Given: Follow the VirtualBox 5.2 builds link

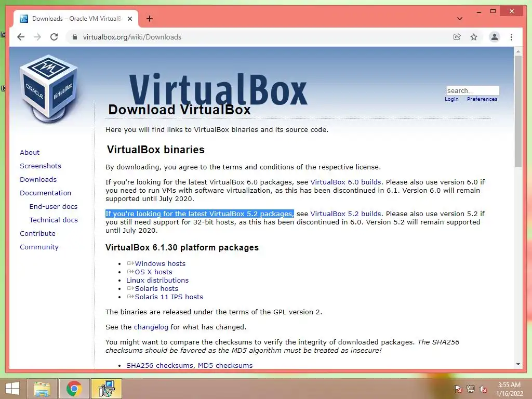Looking at the screenshot, I should pyautogui.click(x=345, y=214).
